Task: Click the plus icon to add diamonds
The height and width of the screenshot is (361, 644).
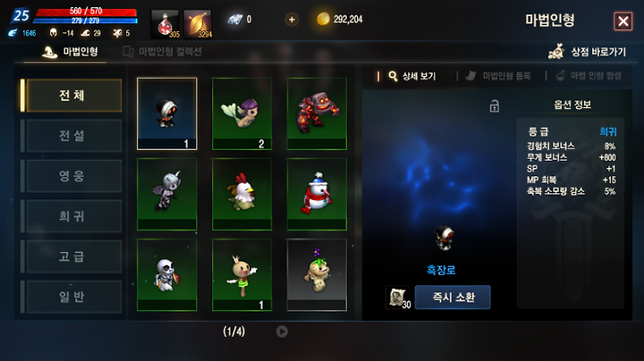Action: [292, 20]
